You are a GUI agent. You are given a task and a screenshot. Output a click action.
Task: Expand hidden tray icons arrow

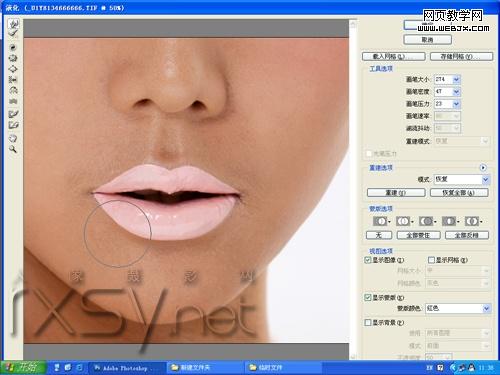(452, 368)
